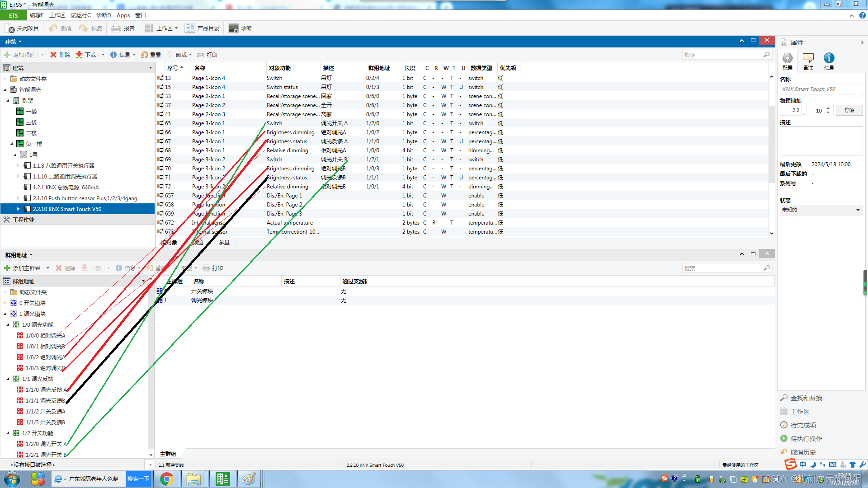868x488 pixels.
Task: Open the Find and Replace (查找和替换) panel
Action: [806, 398]
